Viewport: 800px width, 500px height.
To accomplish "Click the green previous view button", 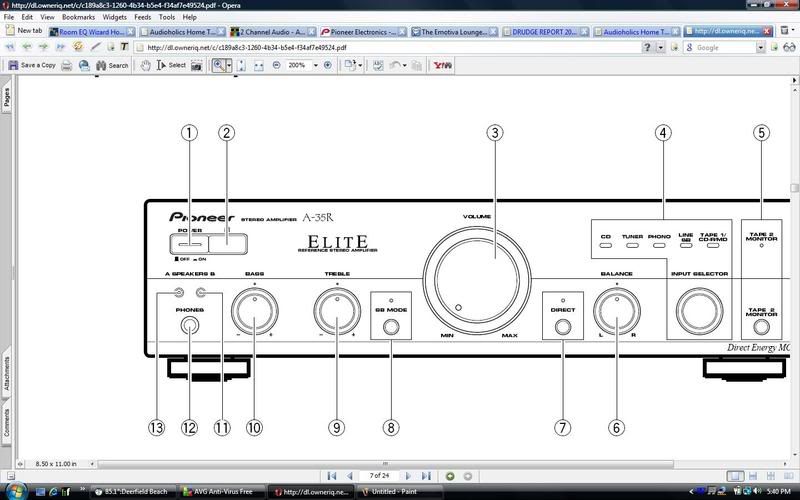I will (x=450, y=476).
